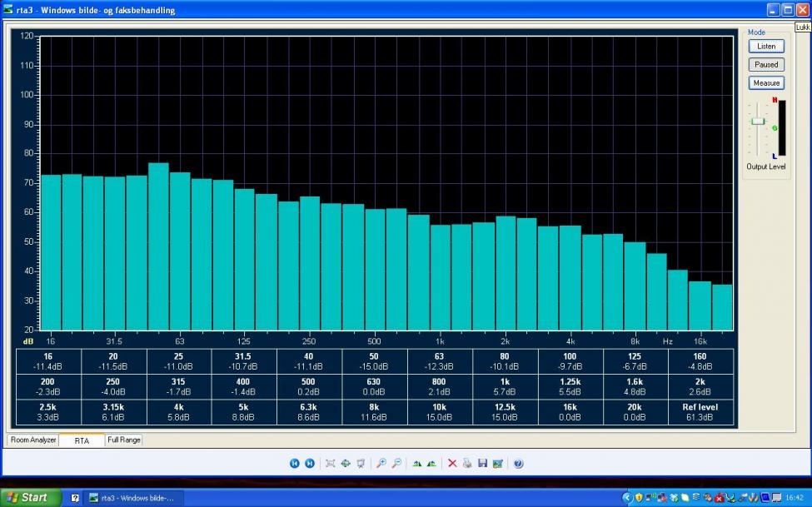Select the RTA tab

click(x=82, y=440)
